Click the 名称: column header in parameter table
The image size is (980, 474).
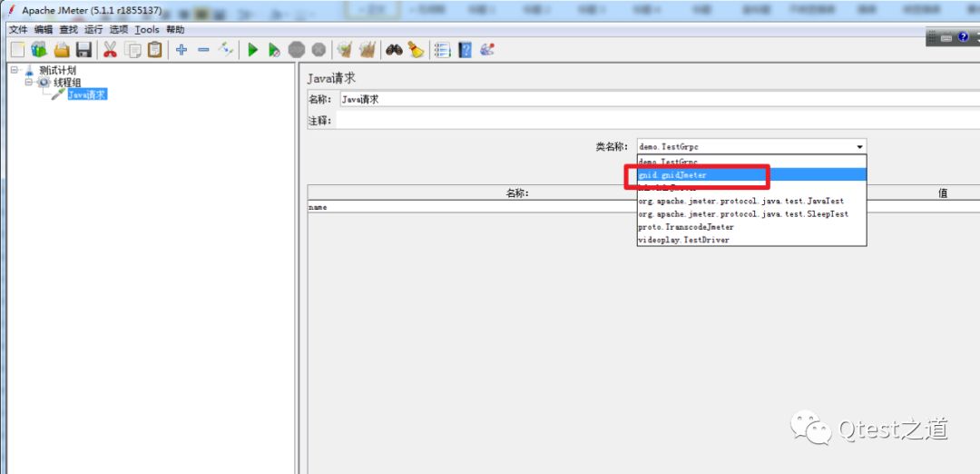(517, 193)
